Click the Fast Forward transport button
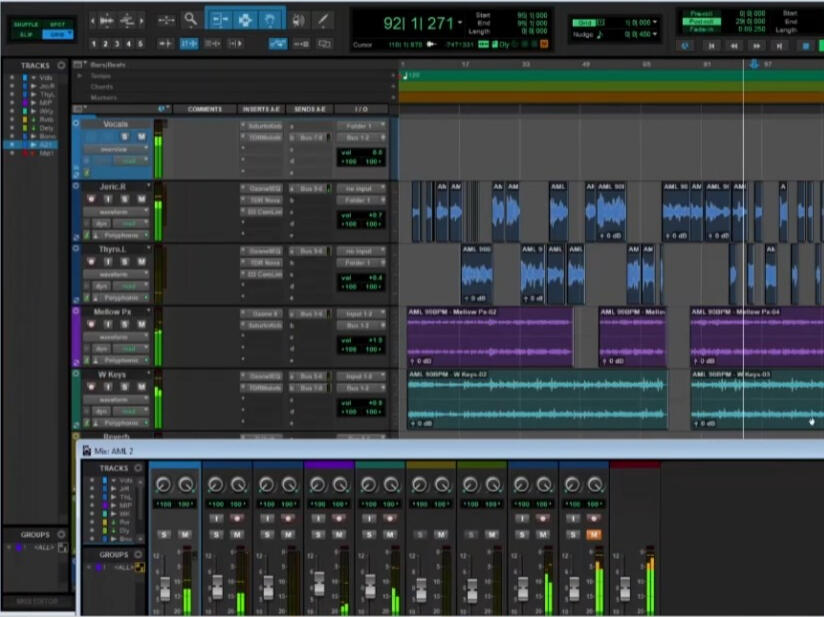The image size is (824, 617). tap(758, 46)
